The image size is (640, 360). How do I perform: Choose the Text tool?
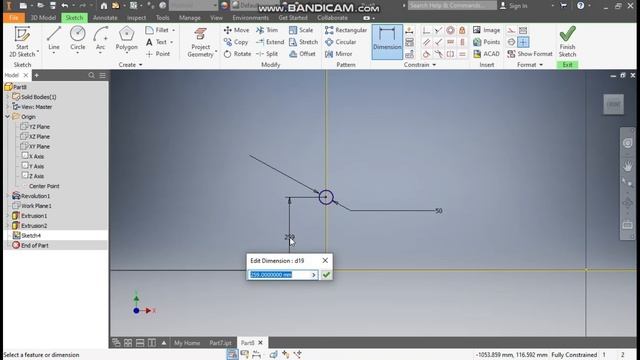pyautogui.click(x=156, y=42)
